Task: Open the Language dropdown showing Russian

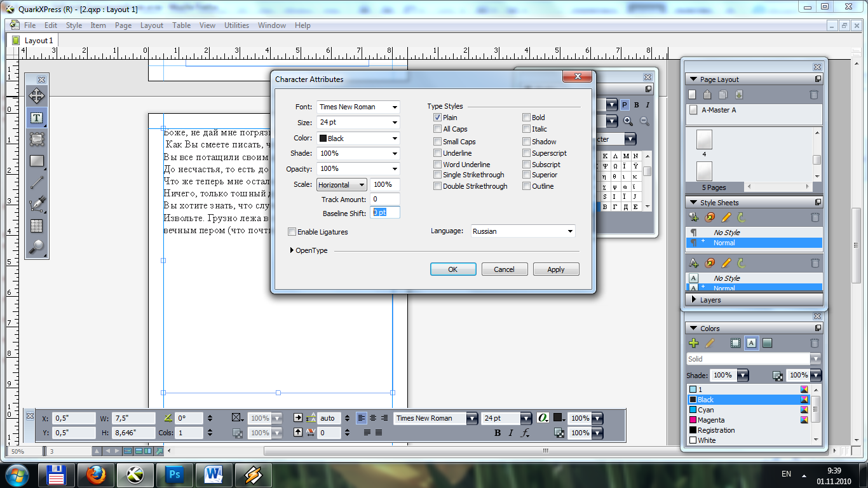Action: point(522,231)
